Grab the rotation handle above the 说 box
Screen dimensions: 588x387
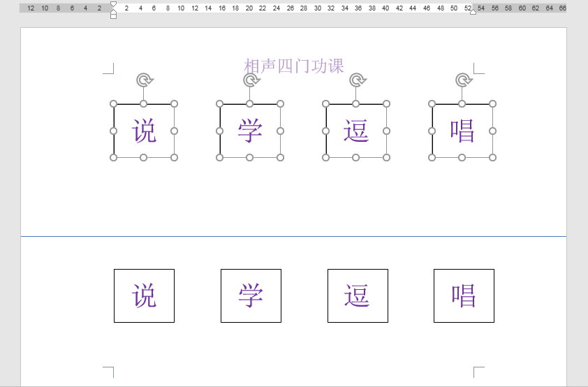[145, 80]
